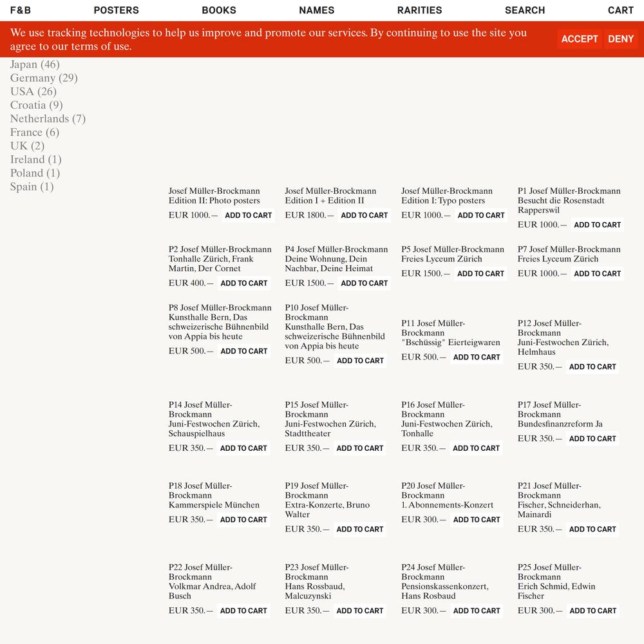Add P10 Kunsthalle Bern to cart

point(360,361)
